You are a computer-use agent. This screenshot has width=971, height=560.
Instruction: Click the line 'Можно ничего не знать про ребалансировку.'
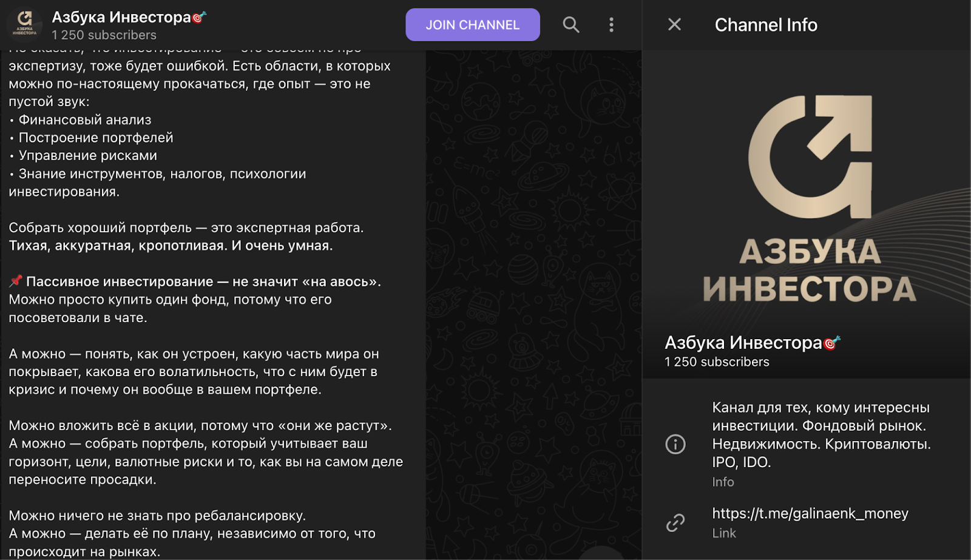[x=157, y=516]
